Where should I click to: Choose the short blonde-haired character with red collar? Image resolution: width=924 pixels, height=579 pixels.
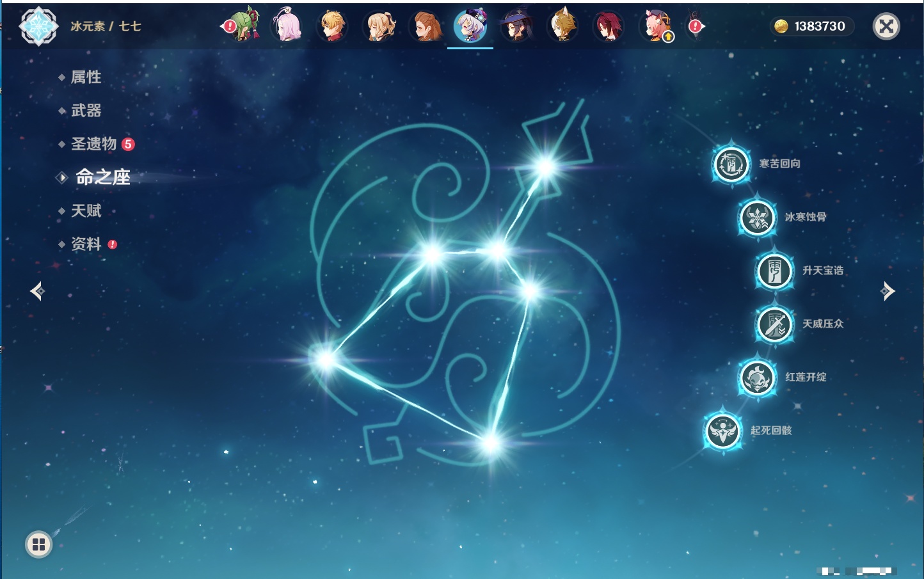click(333, 26)
